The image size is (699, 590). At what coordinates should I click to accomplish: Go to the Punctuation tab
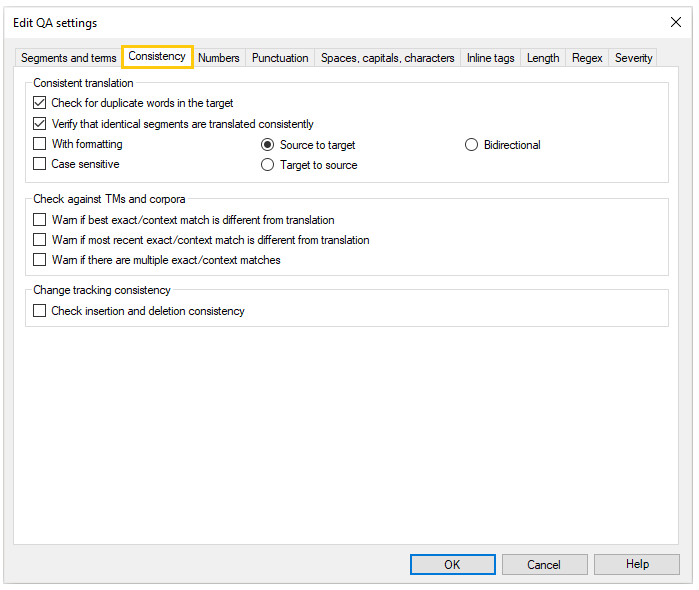point(280,58)
